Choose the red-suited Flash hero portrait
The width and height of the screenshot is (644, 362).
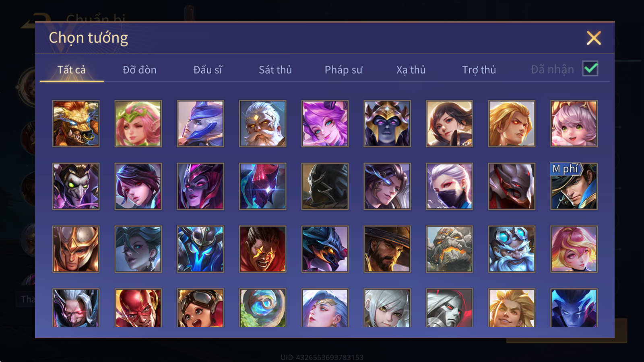138,308
